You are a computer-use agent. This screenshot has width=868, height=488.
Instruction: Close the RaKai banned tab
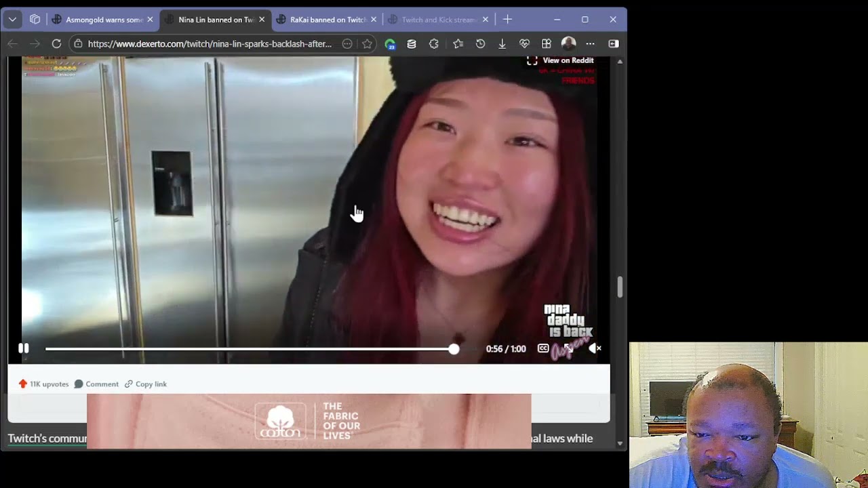(x=374, y=20)
